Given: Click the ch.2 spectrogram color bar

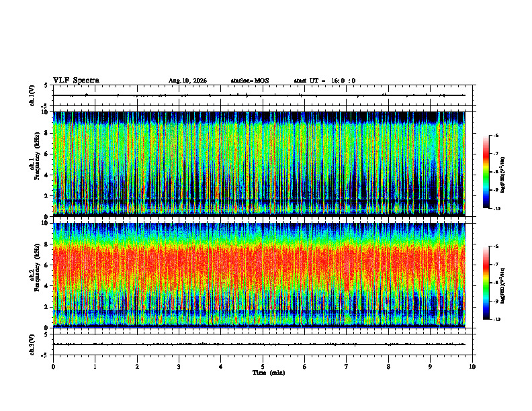Looking at the screenshot, I should click(486, 283).
